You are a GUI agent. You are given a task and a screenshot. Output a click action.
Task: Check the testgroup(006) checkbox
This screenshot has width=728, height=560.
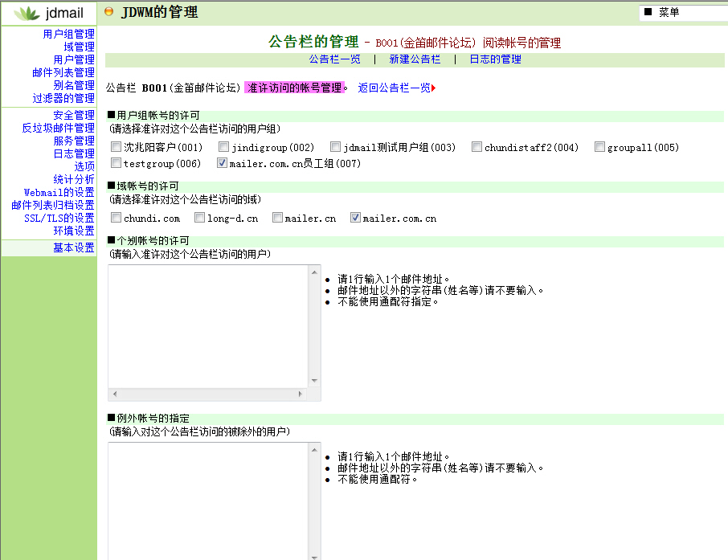pos(116,163)
